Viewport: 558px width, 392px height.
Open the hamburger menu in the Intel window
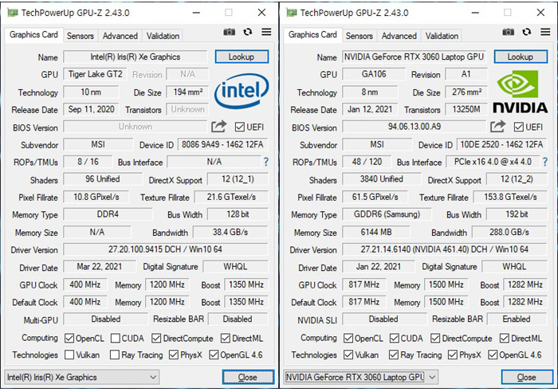click(x=266, y=33)
